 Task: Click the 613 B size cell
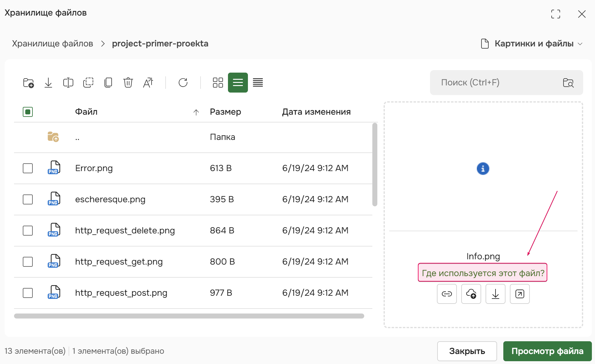(221, 168)
